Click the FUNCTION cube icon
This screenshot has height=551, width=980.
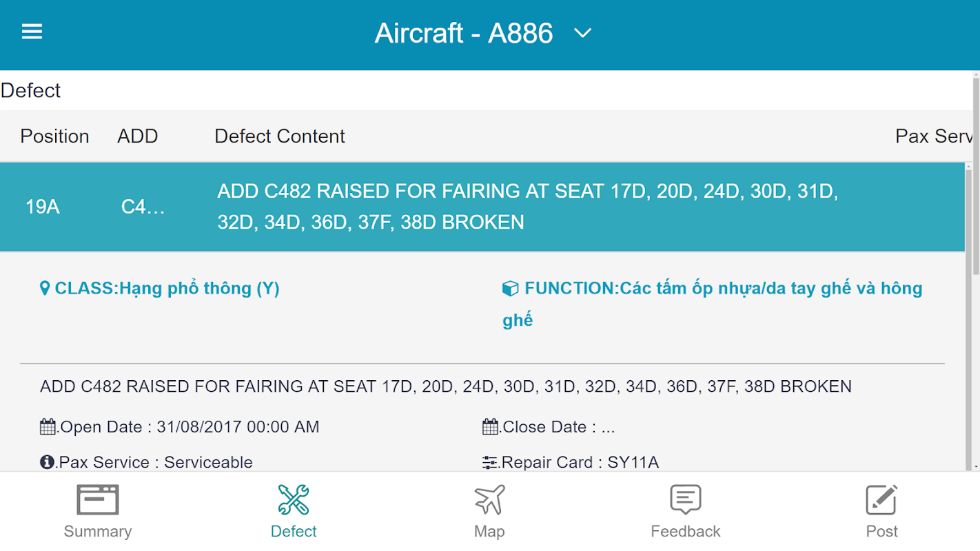coord(510,289)
